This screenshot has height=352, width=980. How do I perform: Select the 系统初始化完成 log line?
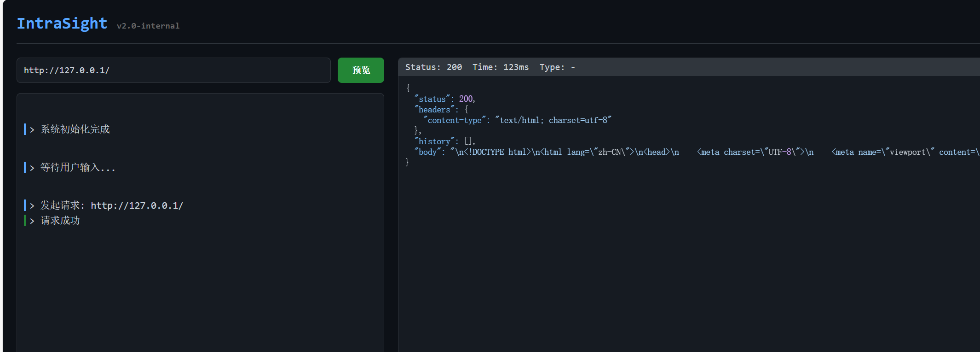75,129
